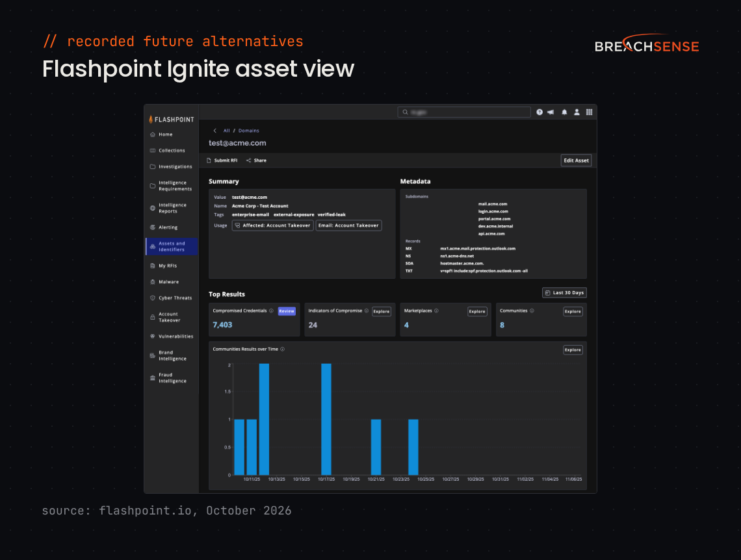
Task: Click the Flashpoint flame logo
Action: pos(151,120)
